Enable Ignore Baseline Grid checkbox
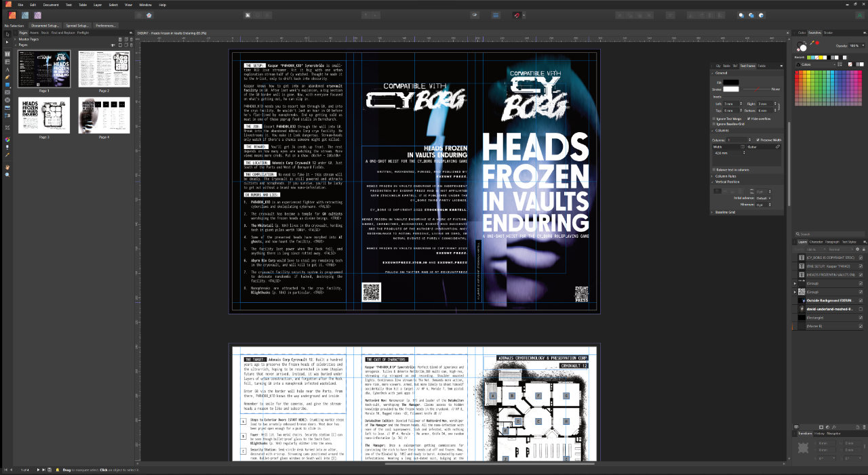The height and width of the screenshot is (475, 868). 714,124
